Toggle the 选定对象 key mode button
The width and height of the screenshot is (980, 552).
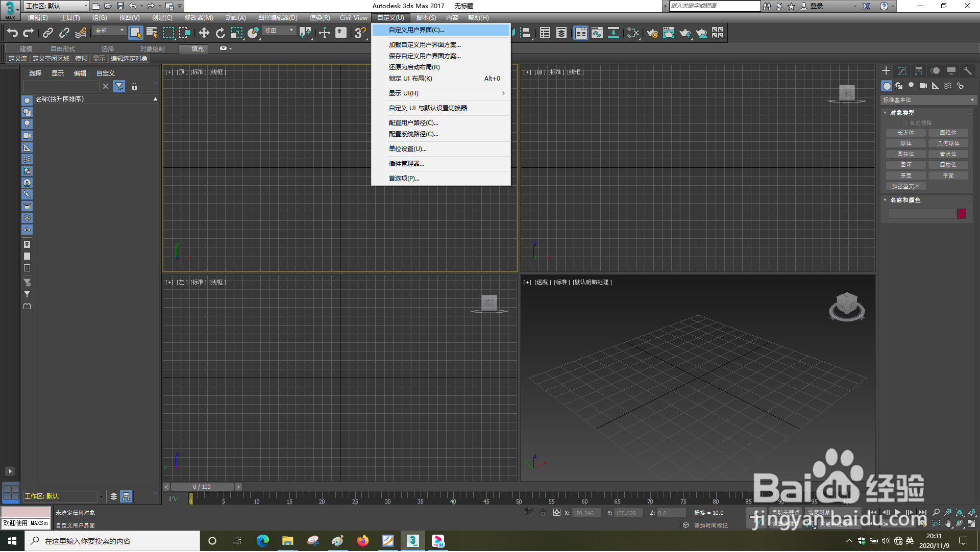[x=819, y=513]
